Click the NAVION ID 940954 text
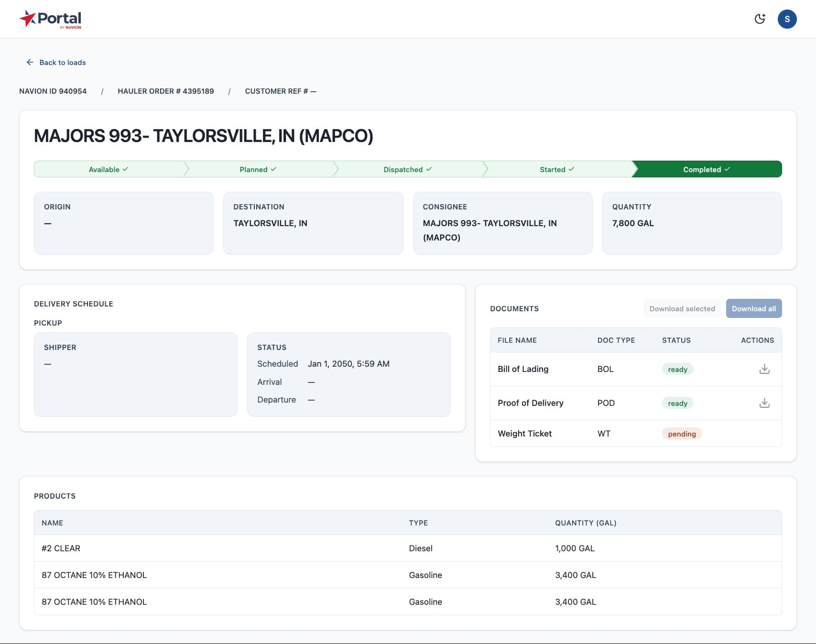 53,91
